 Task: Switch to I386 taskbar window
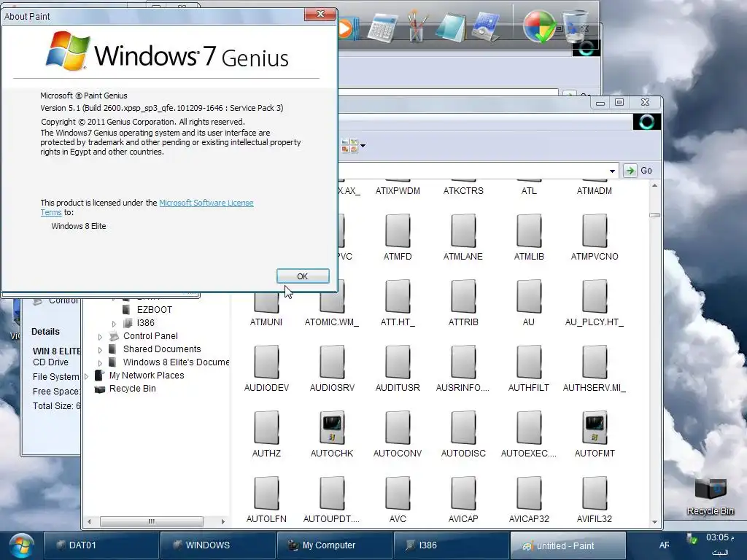point(451,545)
